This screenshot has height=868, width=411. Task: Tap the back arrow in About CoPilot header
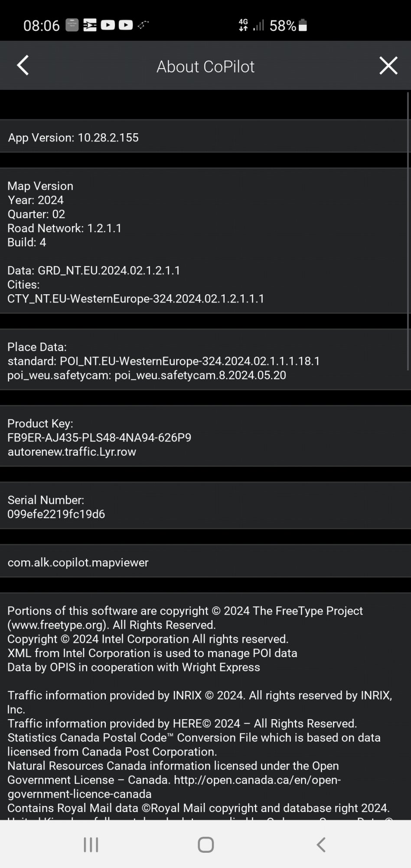click(x=23, y=66)
